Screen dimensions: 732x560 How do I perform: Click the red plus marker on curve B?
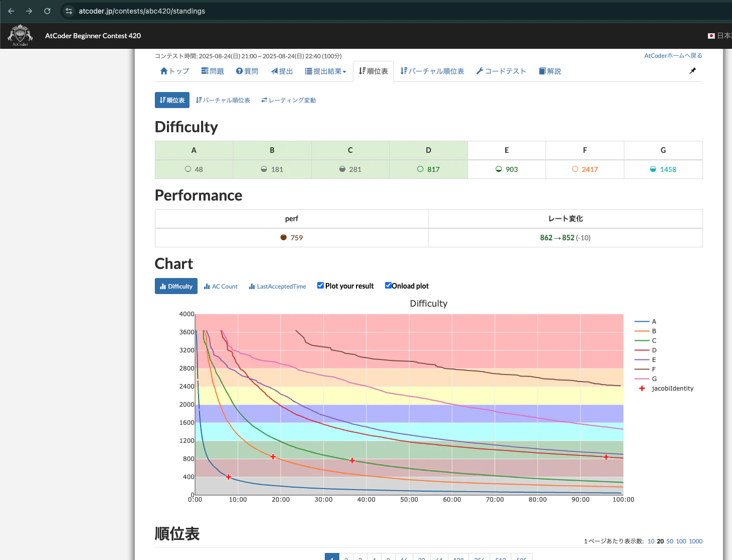pos(273,457)
